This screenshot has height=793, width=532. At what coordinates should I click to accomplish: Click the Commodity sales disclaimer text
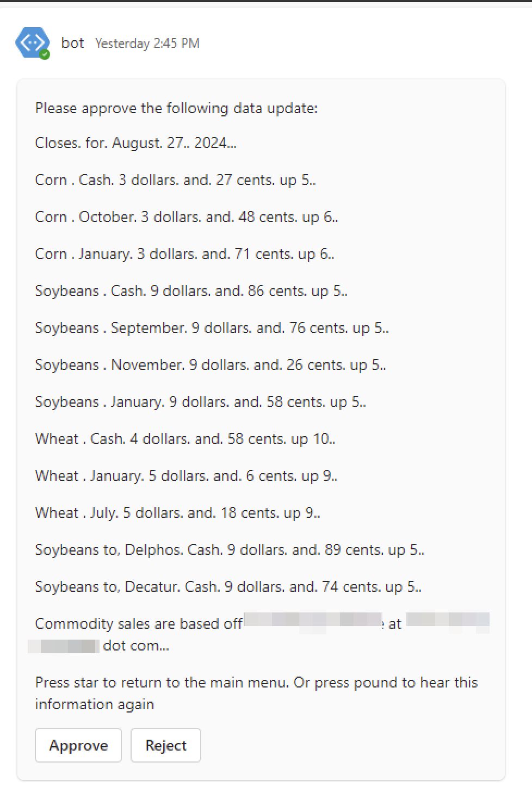259,635
